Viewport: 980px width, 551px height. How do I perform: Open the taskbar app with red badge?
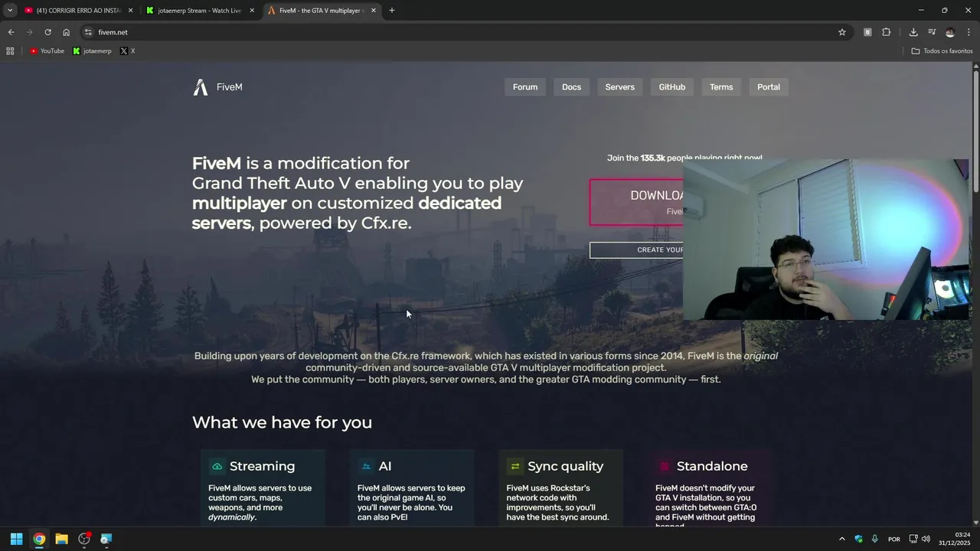(x=84, y=539)
